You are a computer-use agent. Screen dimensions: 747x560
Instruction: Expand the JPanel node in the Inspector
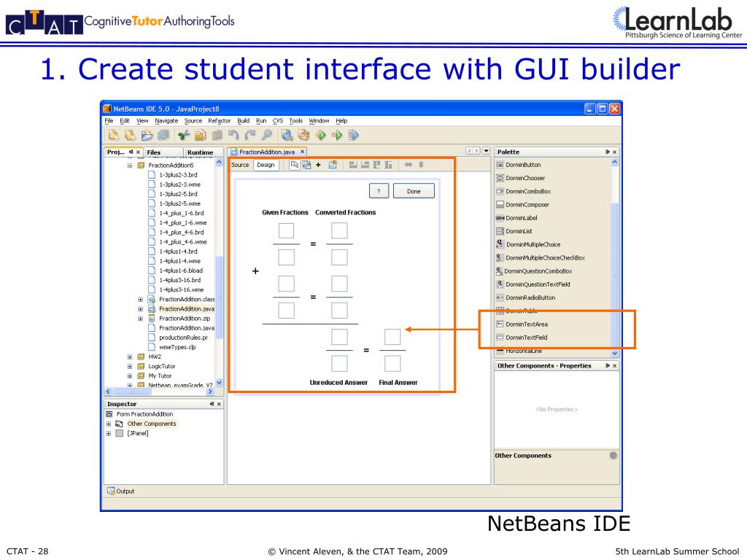click(x=109, y=433)
